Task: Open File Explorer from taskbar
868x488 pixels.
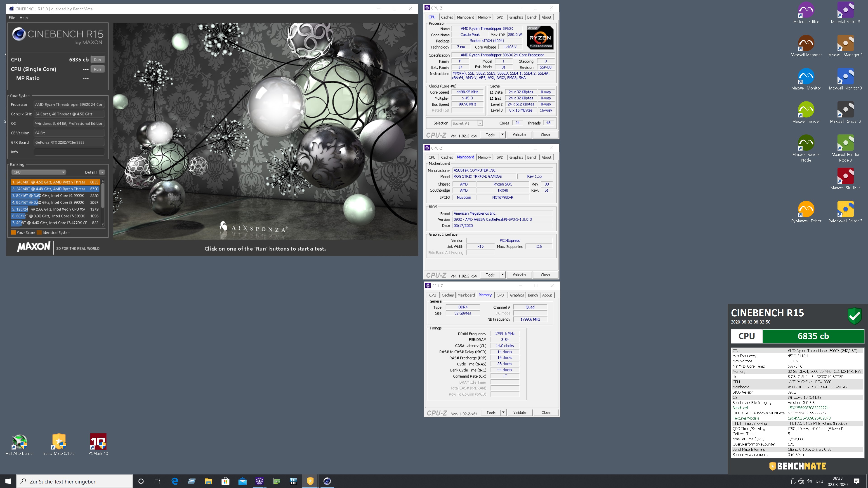Action: (x=208, y=481)
